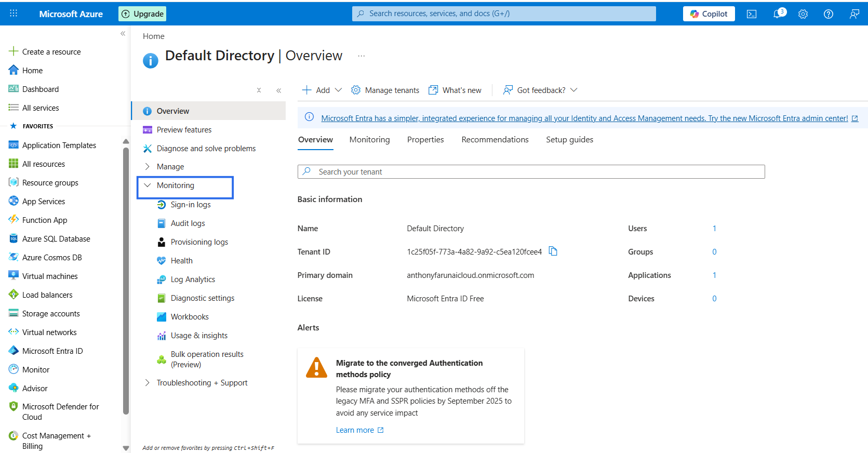This screenshot has height=453, width=868.
Task: Open Cloud Shell from the top bar
Action: pos(752,14)
